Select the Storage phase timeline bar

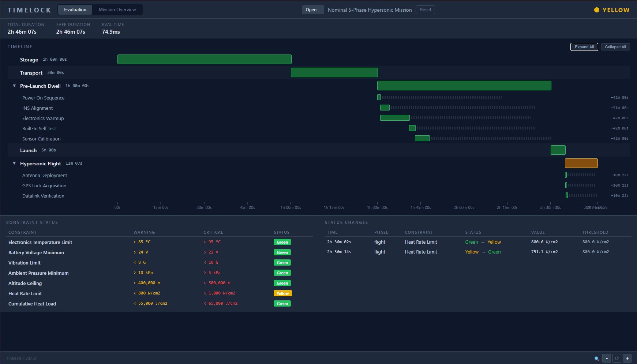[x=205, y=59]
